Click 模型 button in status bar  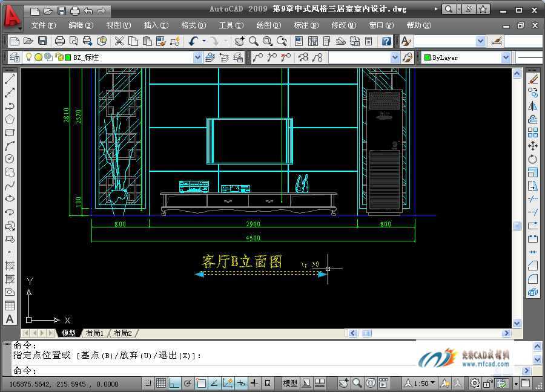click(290, 383)
